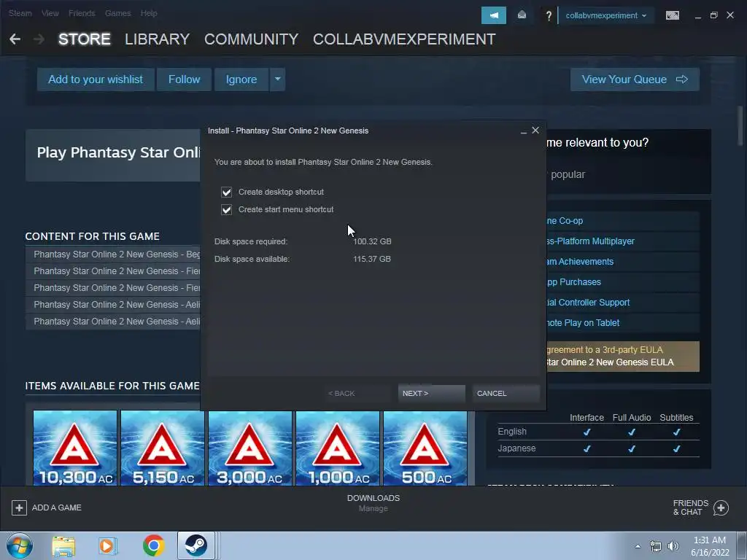Click CONTENT FOR THIS GAME heading
Screen dimensions: 747x560
click(93, 236)
